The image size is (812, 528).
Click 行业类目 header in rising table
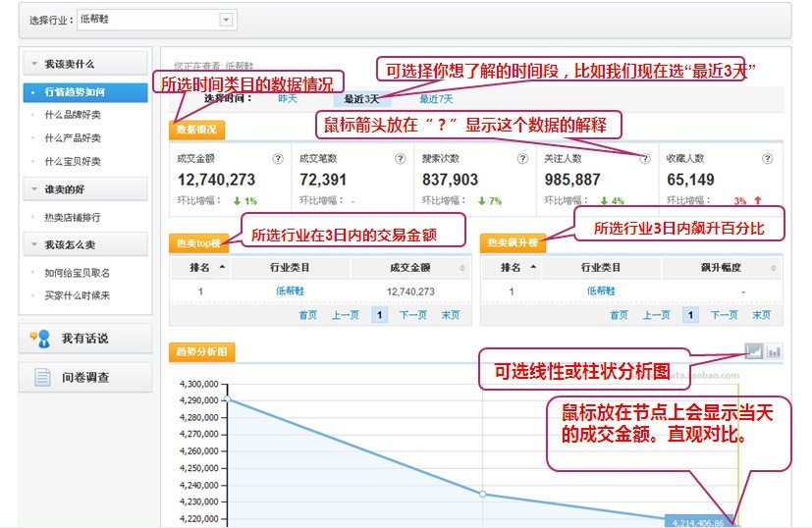pyautogui.click(x=601, y=268)
